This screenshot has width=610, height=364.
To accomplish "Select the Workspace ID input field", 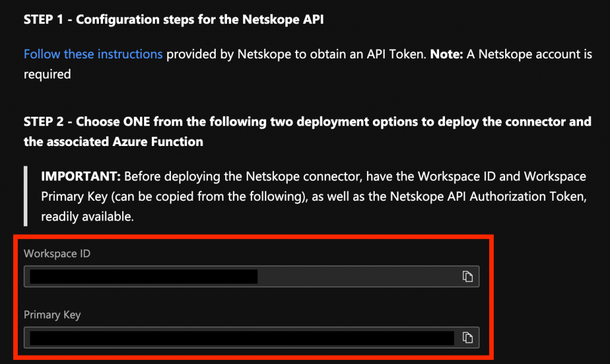I will [x=251, y=276].
